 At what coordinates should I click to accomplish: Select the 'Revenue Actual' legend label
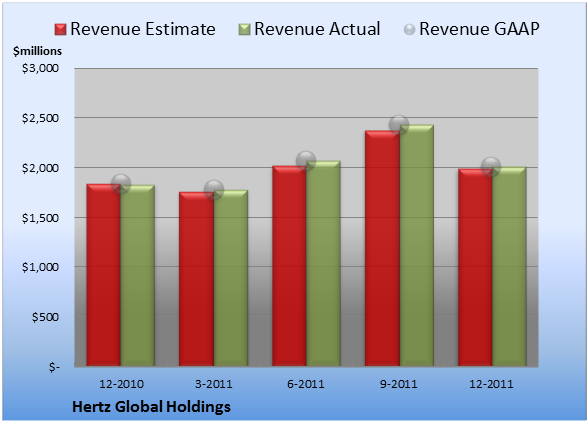[x=317, y=29]
